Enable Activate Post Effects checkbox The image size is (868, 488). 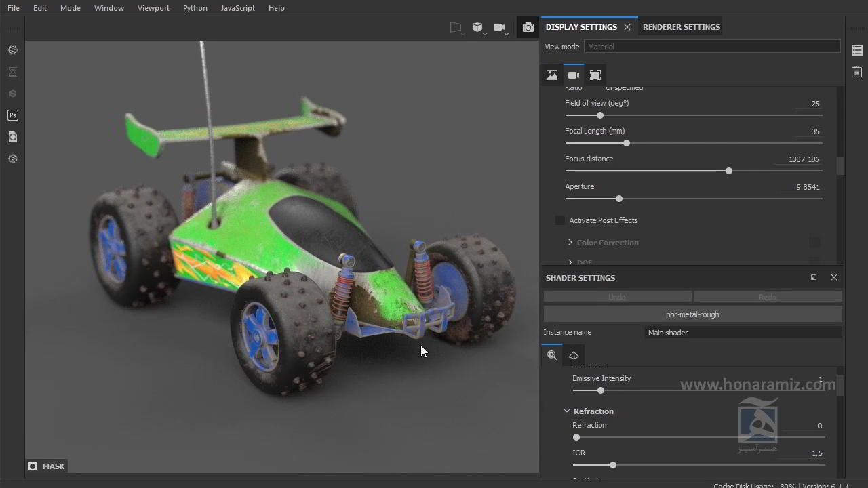[x=560, y=220]
